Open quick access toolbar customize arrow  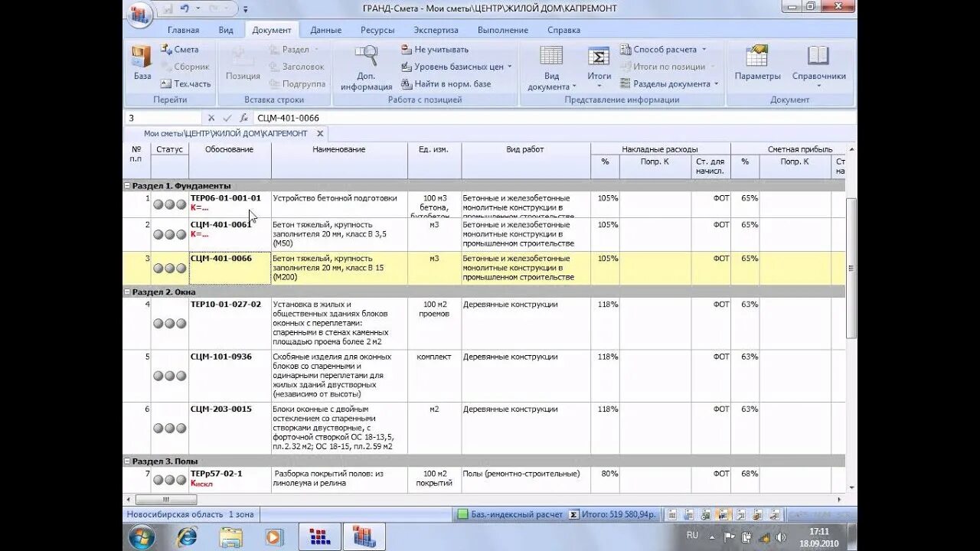[246, 10]
